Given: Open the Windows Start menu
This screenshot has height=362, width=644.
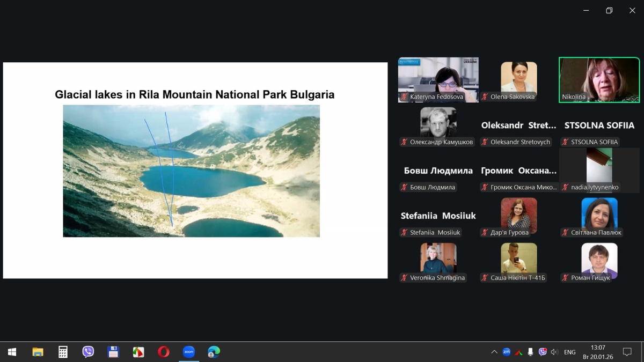Looking at the screenshot, I should pyautogui.click(x=12, y=352).
